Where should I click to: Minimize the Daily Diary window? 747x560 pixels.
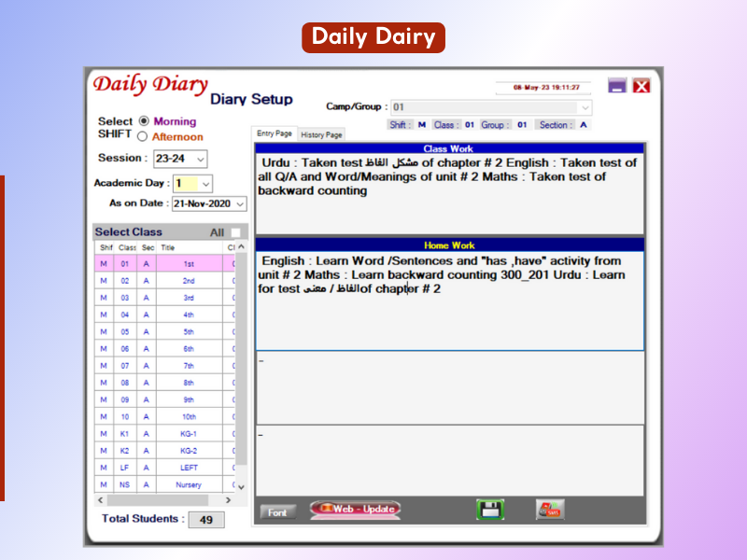tap(616, 86)
